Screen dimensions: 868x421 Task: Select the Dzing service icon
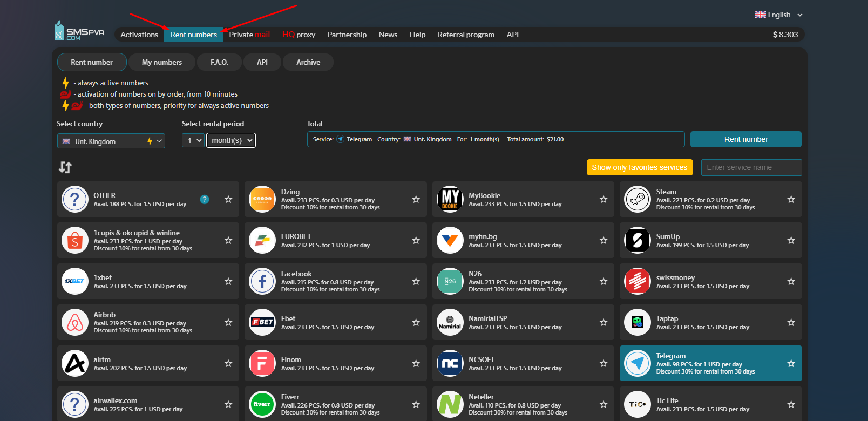pos(262,199)
